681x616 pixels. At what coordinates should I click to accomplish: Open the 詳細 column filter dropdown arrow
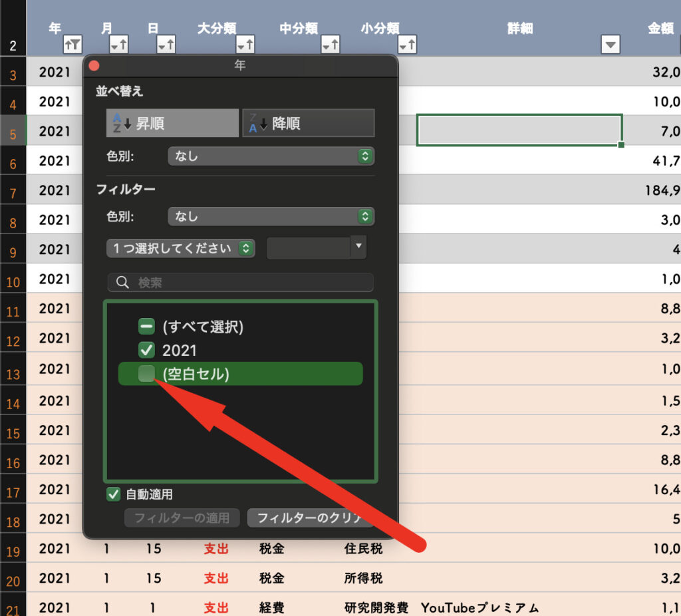pos(610,45)
